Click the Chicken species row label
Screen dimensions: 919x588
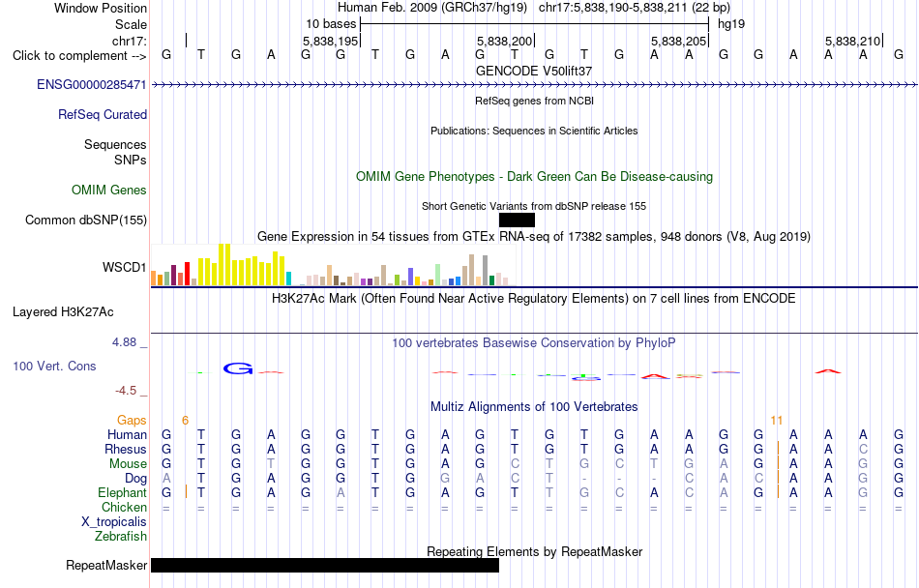click(x=124, y=507)
